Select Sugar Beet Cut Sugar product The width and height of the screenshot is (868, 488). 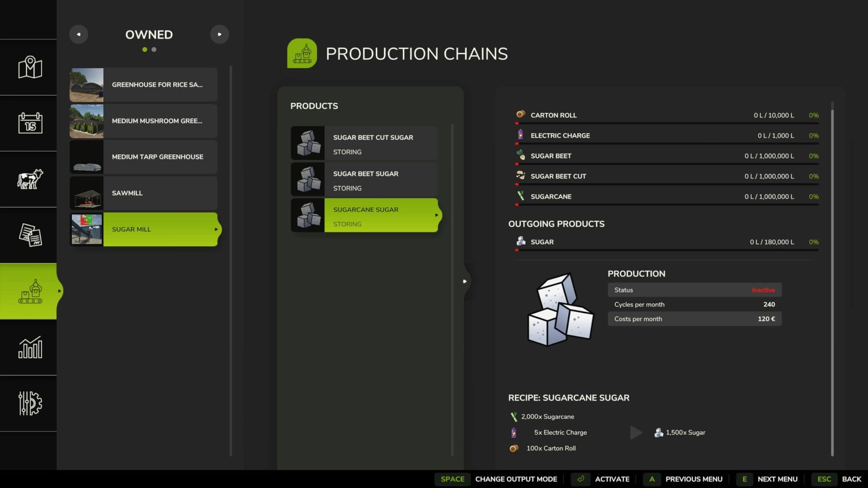point(364,143)
